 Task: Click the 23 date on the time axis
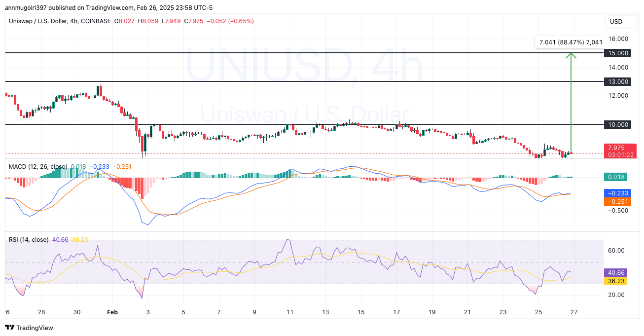click(503, 312)
